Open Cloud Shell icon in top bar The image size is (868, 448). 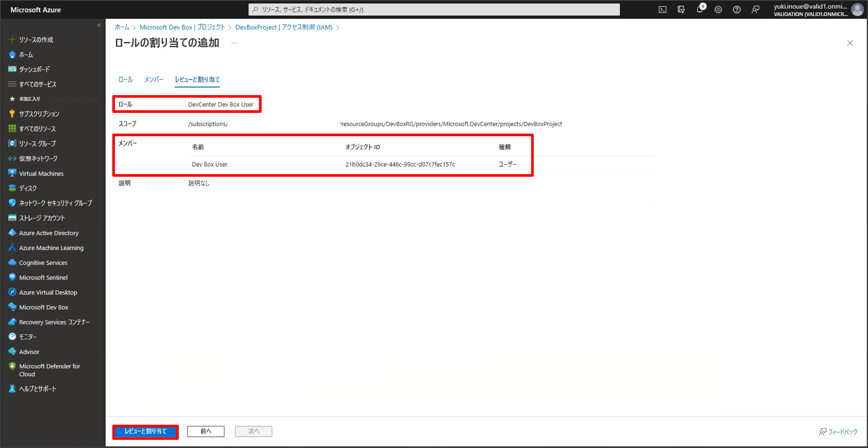(x=662, y=9)
